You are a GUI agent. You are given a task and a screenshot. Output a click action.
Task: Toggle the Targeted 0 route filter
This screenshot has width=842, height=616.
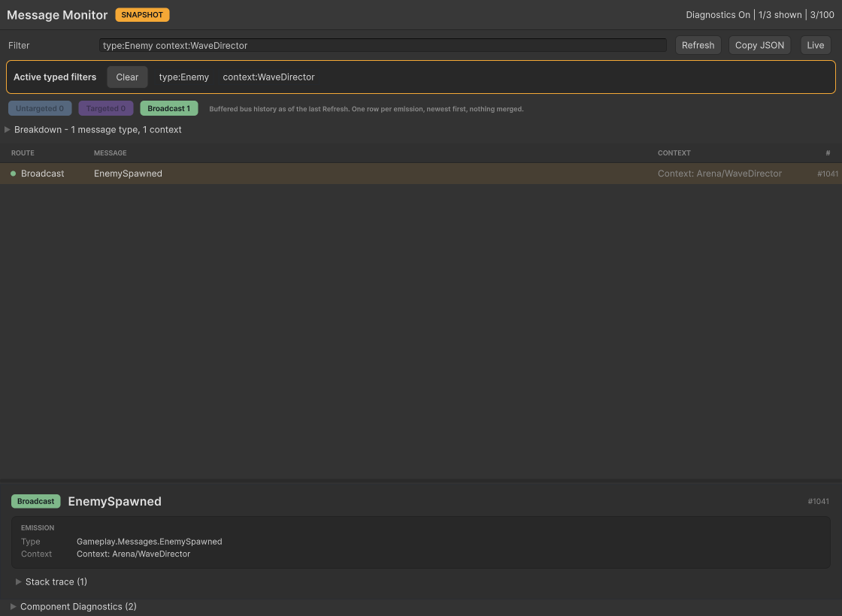[x=106, y=108]
